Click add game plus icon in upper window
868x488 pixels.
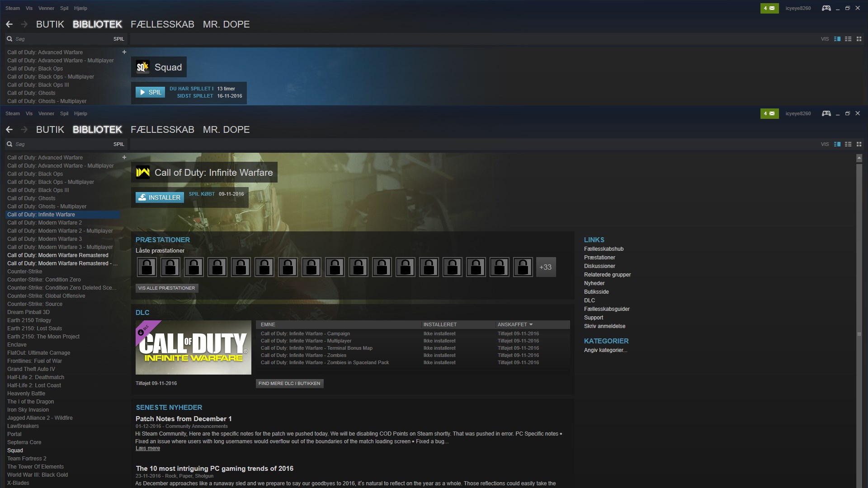click(124, 52)
